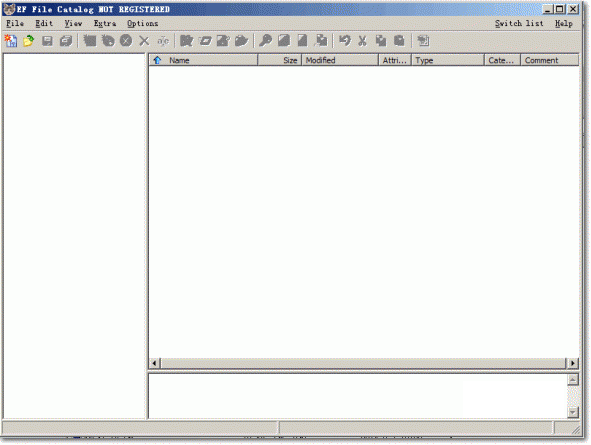Click the comment pane scroll down arrow
Screen dimensions: 591x445
[573, 412]
